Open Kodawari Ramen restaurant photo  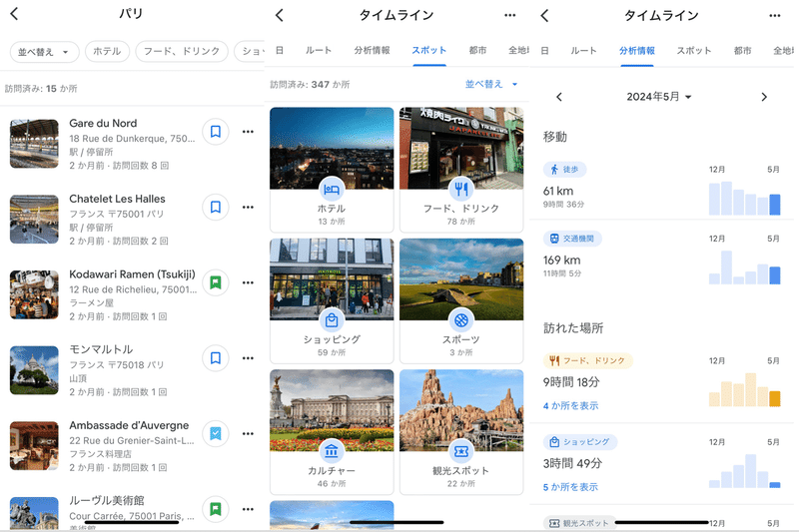tap(34, 294)
